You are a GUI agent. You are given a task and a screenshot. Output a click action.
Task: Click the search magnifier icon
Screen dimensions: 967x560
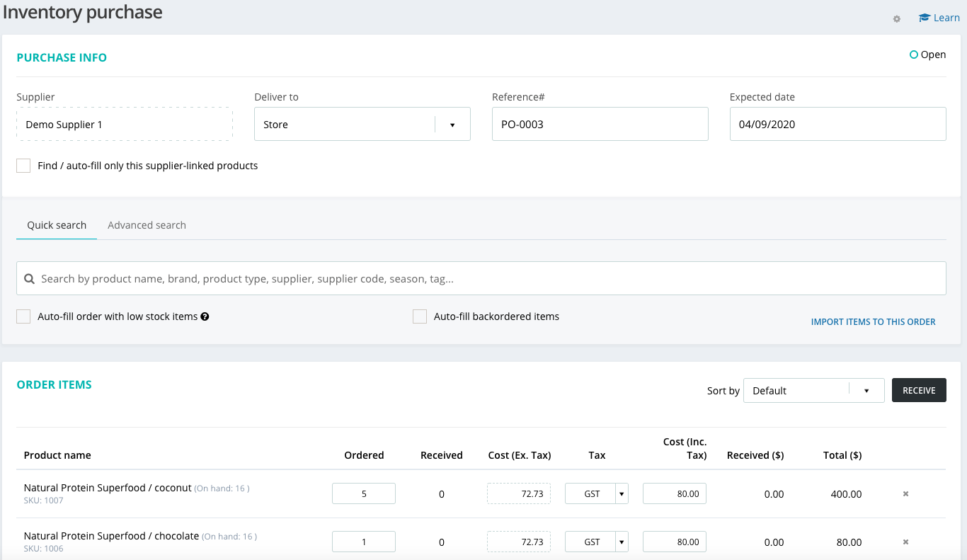click(30, 279)
